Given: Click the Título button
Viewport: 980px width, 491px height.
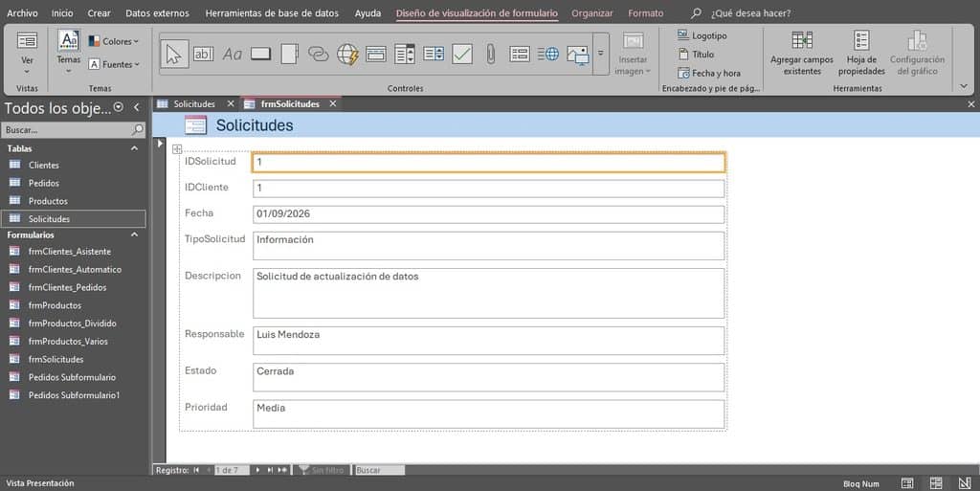Looking at the screenshot, I should [697, 55].
